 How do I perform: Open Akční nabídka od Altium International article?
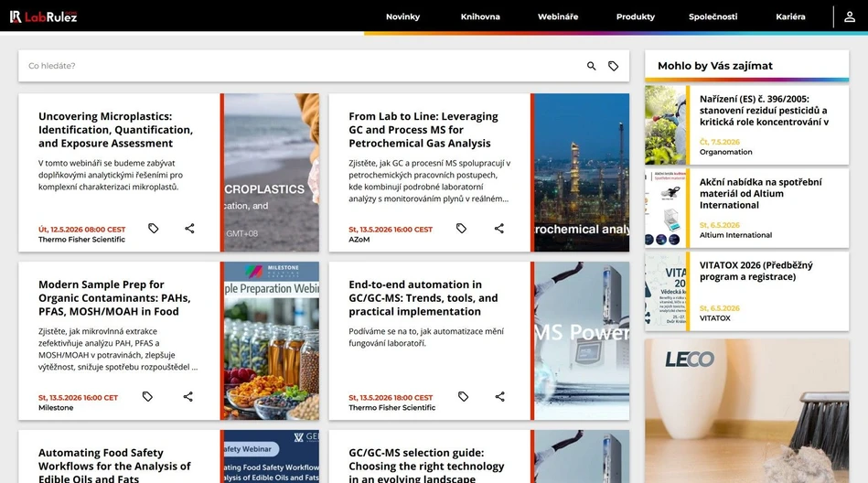click(x=760, y=193)
